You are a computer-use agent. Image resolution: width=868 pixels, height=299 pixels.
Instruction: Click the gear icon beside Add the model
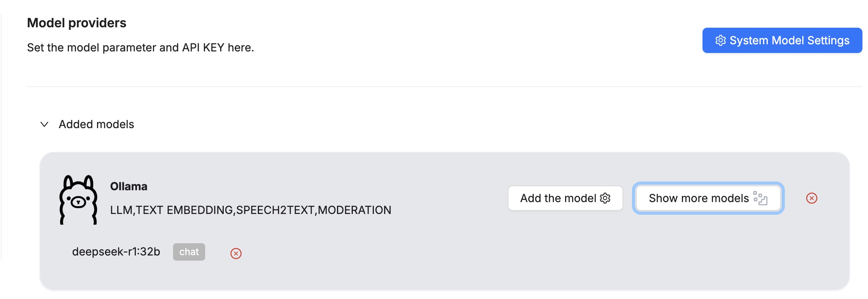605,198
